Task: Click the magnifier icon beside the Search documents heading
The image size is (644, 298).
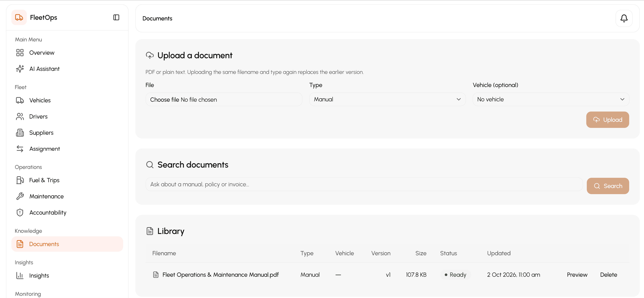Action: pyautogui.click(x=150, y=165)
